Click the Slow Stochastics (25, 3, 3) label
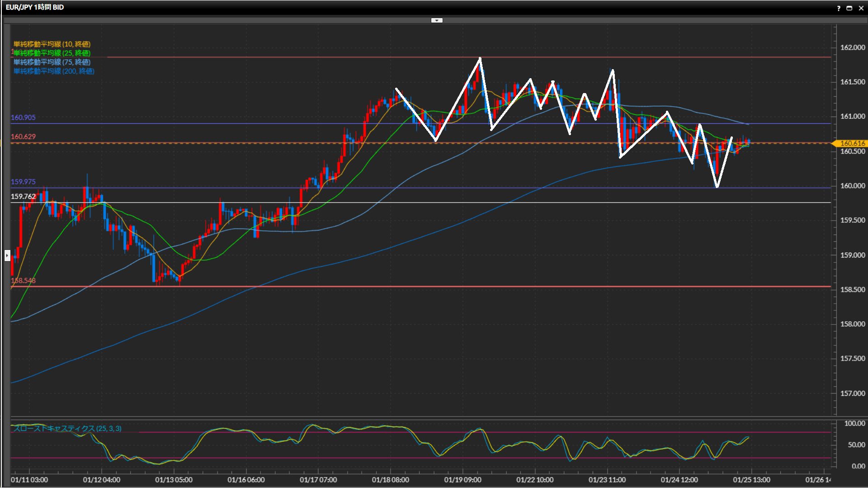The height and width of the screenshot is (488, 868). point(67,428)
